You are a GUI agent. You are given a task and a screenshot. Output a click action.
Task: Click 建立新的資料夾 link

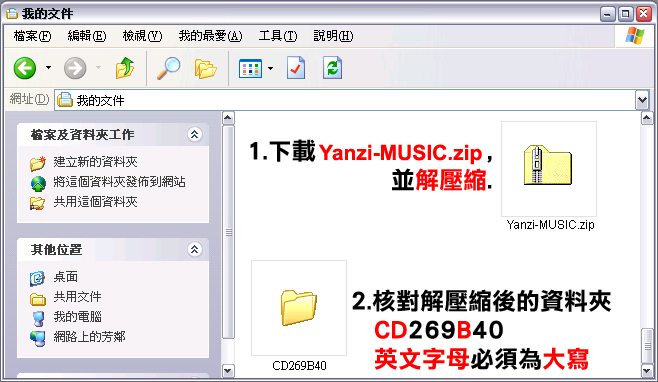[96, 162]
